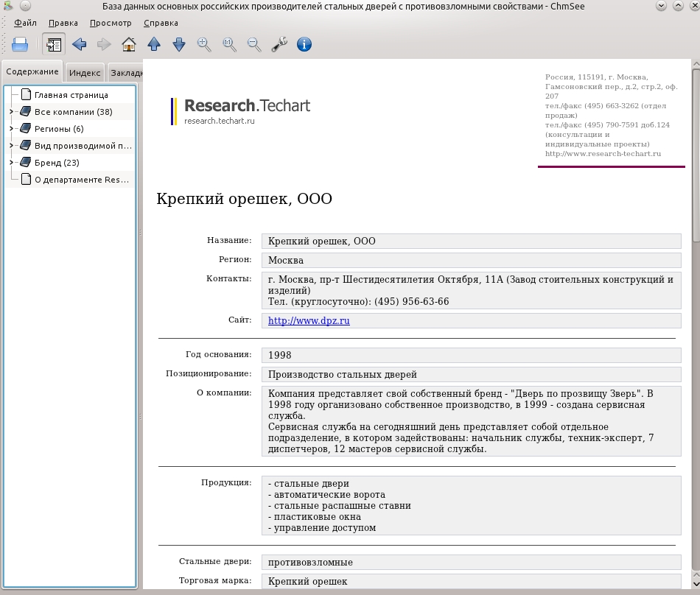
Task: Switch to the Индекс tab
Action: click(85, 73)
